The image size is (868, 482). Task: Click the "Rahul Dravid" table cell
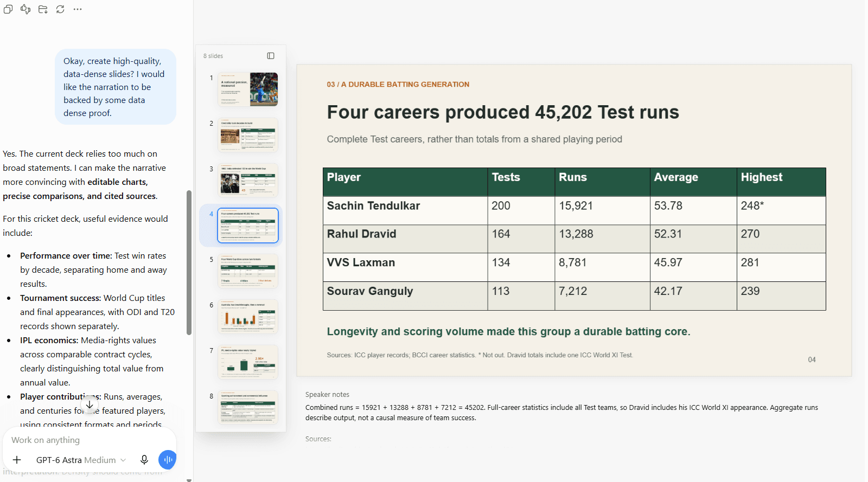(x=405, y=239)
